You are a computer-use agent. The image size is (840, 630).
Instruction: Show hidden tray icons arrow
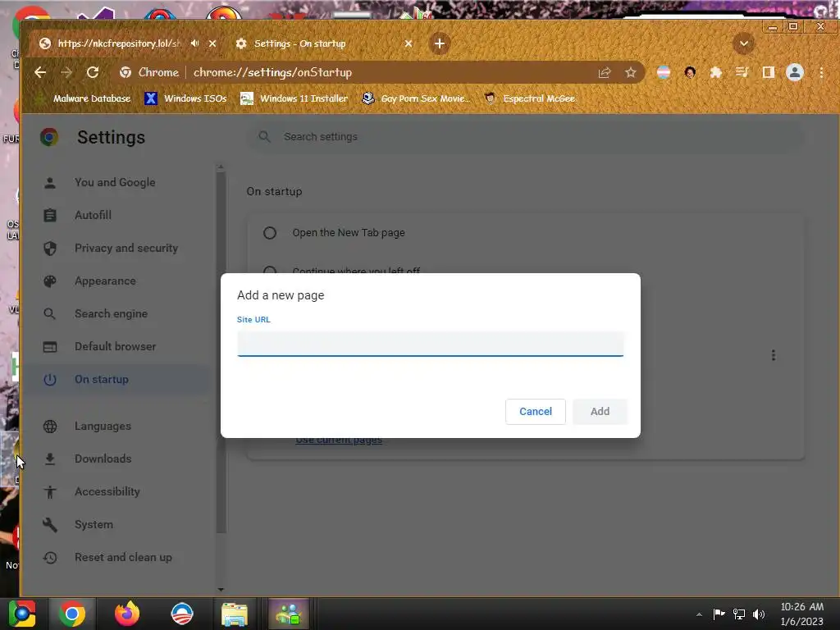coord(699,614)
